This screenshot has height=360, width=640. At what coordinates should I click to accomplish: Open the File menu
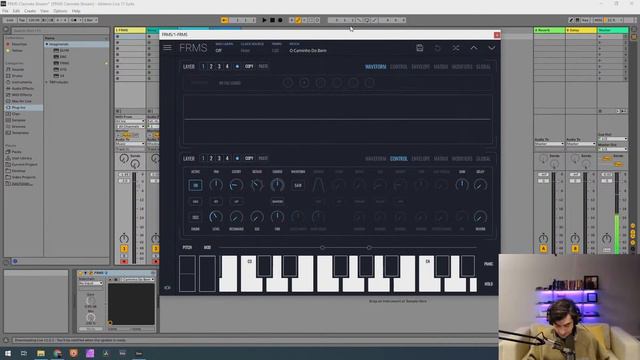(x=5, y=11)
